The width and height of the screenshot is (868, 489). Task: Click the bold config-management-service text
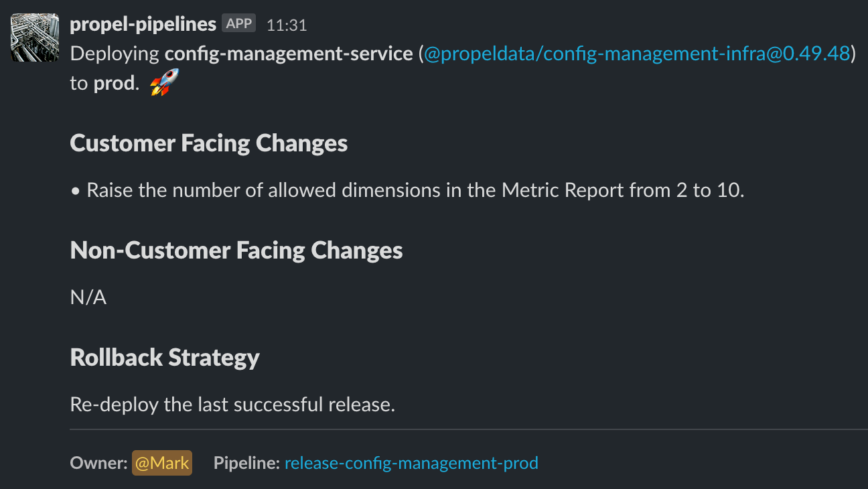point(289,54)
